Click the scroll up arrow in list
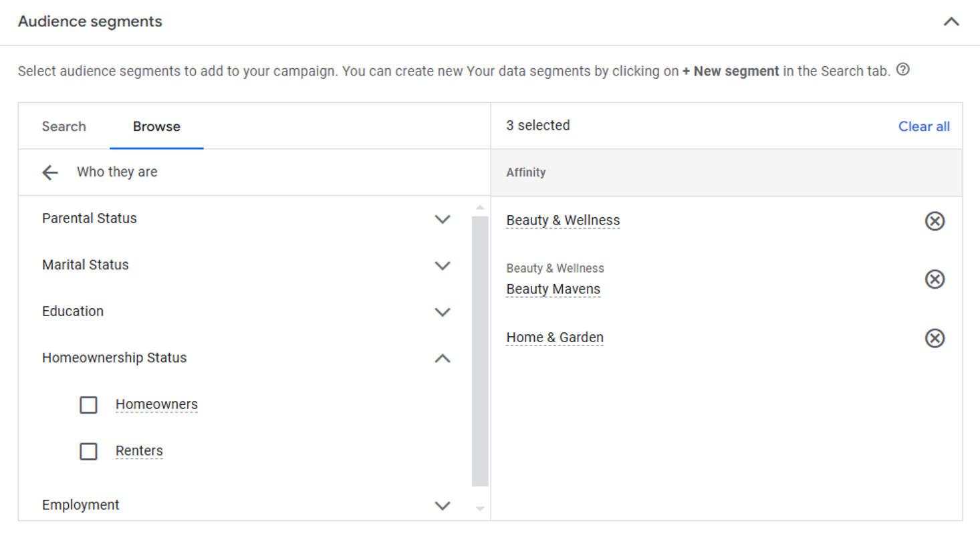980x538 pixels. pos(479,207)
